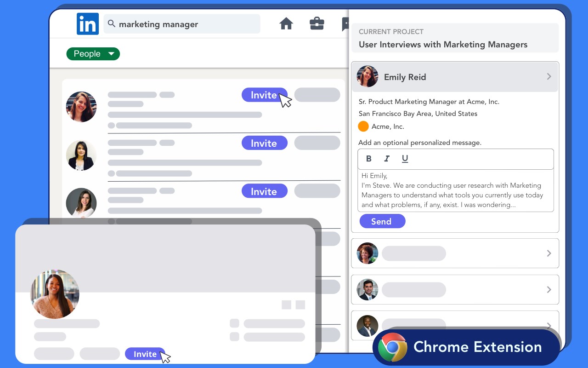Image resolution: width=588 pixels, height=368 pixels.
Task: Click gray button beside third Invite
Action: (x=317, y=191)
